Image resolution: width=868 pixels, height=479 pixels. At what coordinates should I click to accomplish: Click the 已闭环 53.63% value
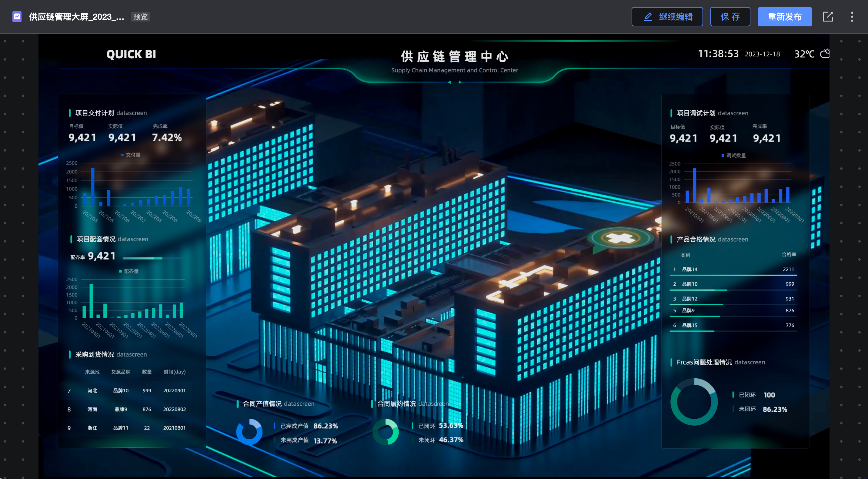(451, 425)
